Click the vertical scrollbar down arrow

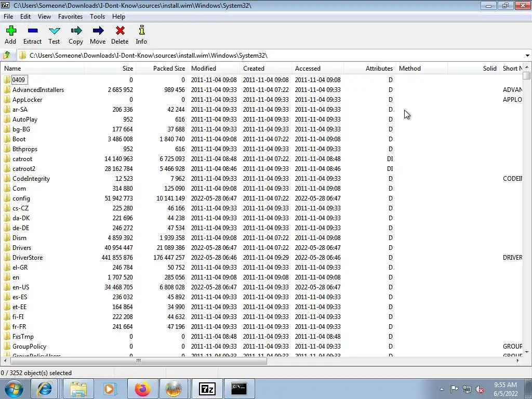[x=527, y=352]
